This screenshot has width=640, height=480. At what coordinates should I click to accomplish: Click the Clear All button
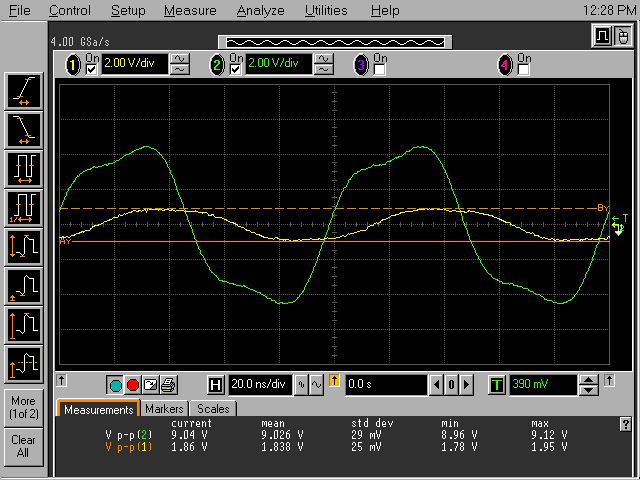24,447
